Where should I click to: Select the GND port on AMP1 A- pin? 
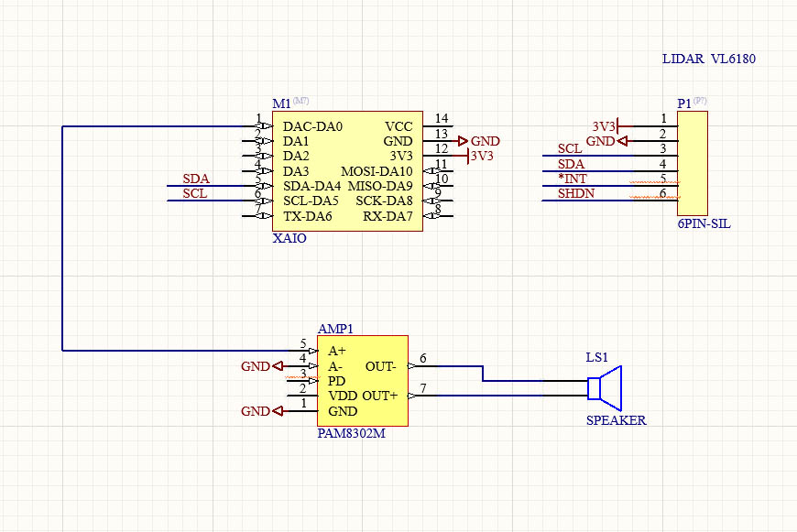coord(256,366)
